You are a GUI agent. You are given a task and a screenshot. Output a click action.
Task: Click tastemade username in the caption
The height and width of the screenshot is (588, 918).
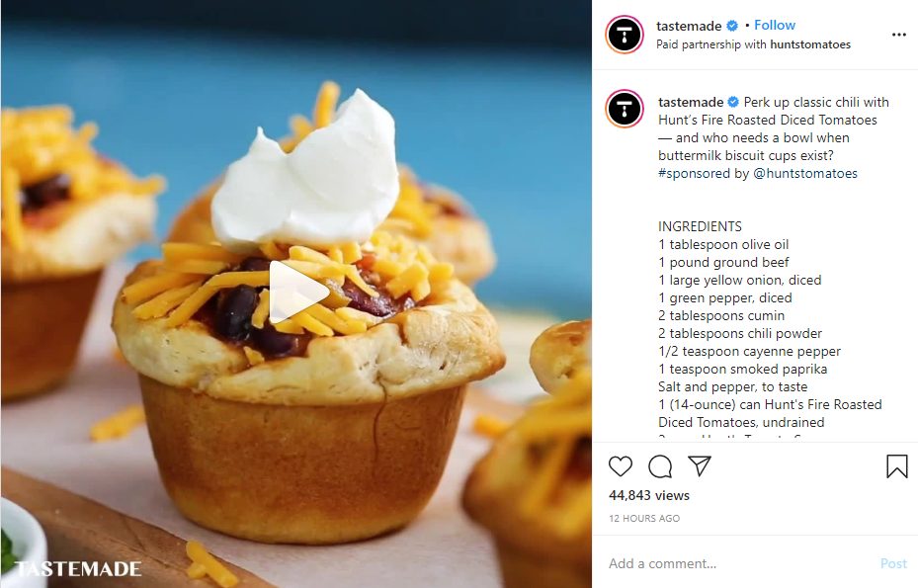[691, 102]
